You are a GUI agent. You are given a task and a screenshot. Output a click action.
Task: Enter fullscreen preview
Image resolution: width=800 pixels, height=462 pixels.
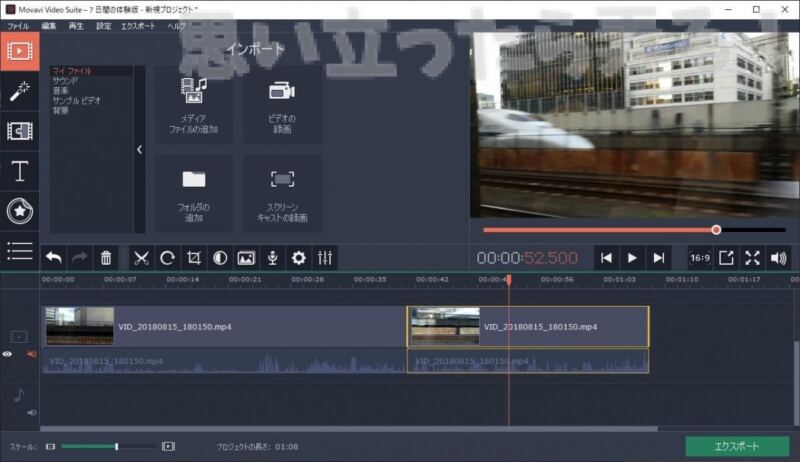point(753,258)
